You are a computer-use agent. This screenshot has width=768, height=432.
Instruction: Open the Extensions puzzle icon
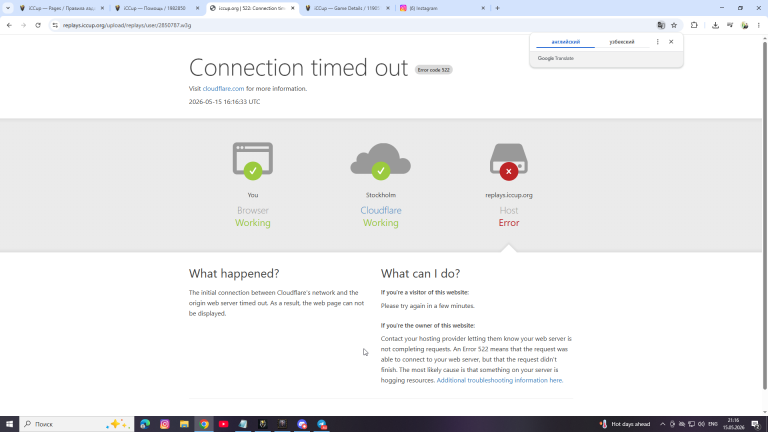tap(694, 25)
